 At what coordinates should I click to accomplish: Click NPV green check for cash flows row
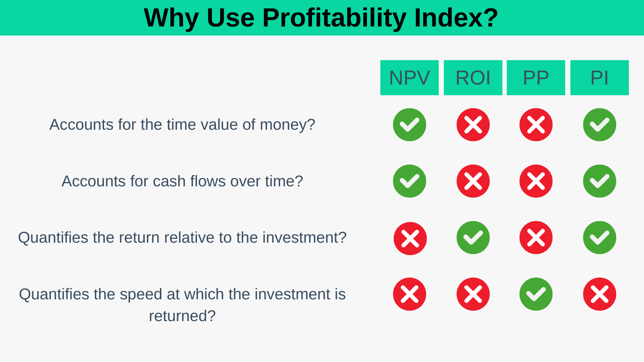pyautogui.click(x=410, y=181)
